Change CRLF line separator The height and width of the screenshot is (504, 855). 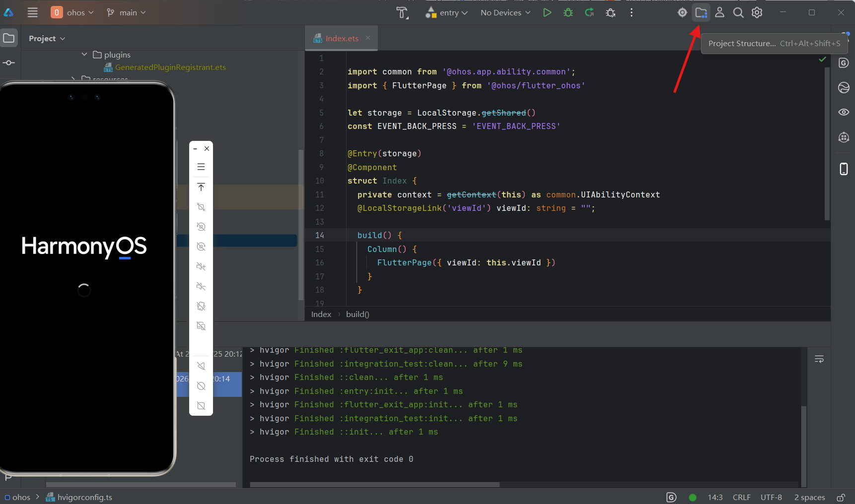[742, 497]
